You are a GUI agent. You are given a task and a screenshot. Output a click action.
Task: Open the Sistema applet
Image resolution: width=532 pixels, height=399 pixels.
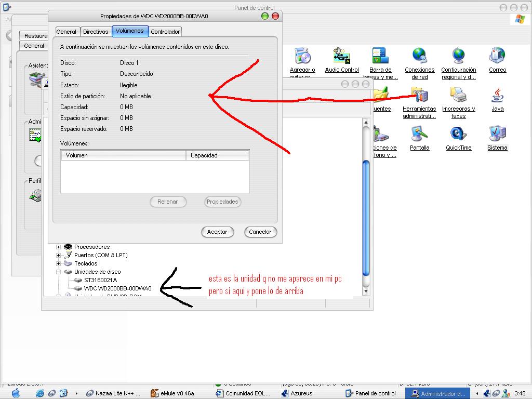497,138
